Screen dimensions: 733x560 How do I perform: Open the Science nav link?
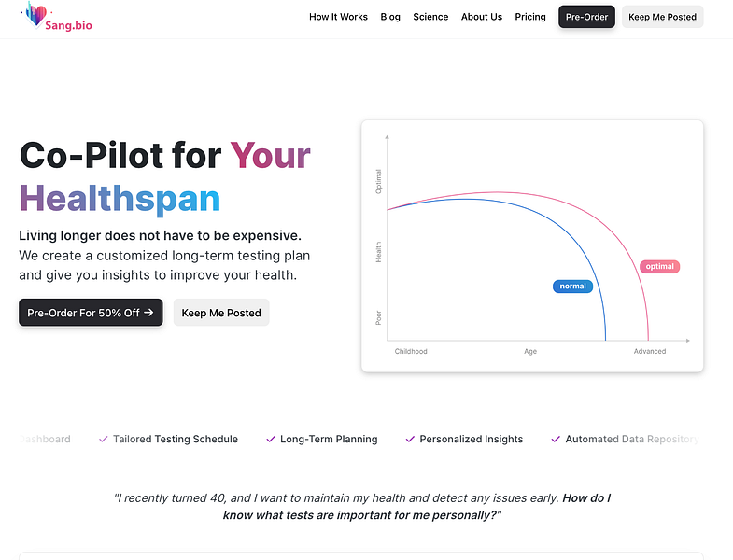pos(430,17)
